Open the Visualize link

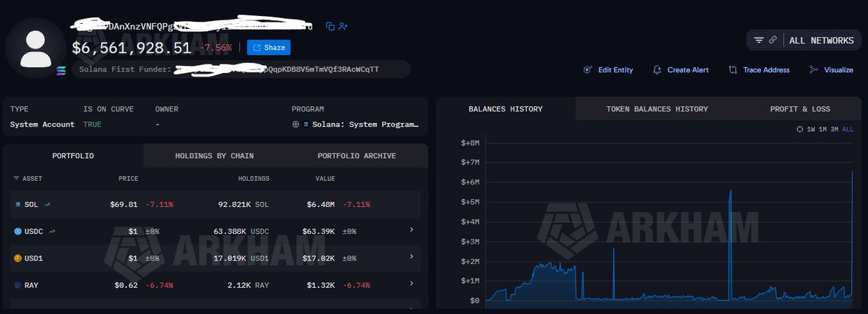coord(838,70)
